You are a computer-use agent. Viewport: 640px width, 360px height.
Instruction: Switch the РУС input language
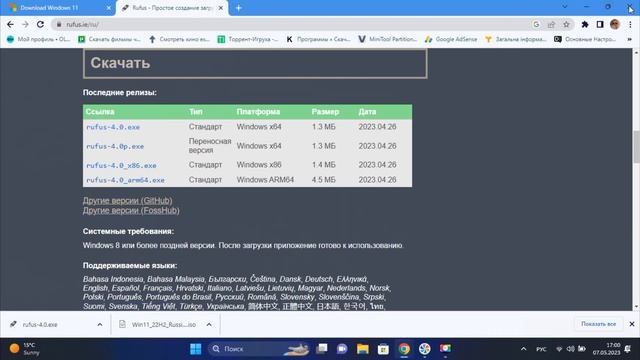541,349
